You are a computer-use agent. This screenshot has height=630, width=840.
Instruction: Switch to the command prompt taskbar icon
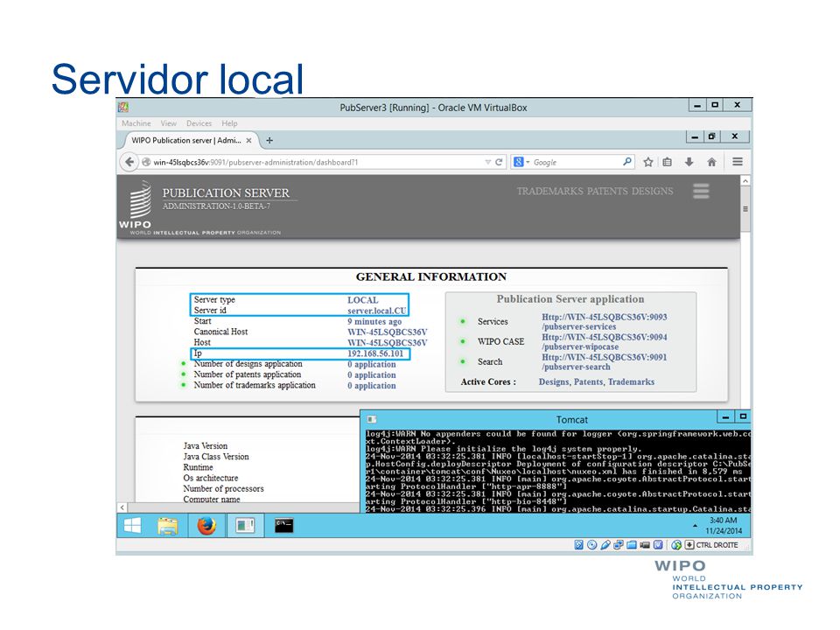click(283, 525)
